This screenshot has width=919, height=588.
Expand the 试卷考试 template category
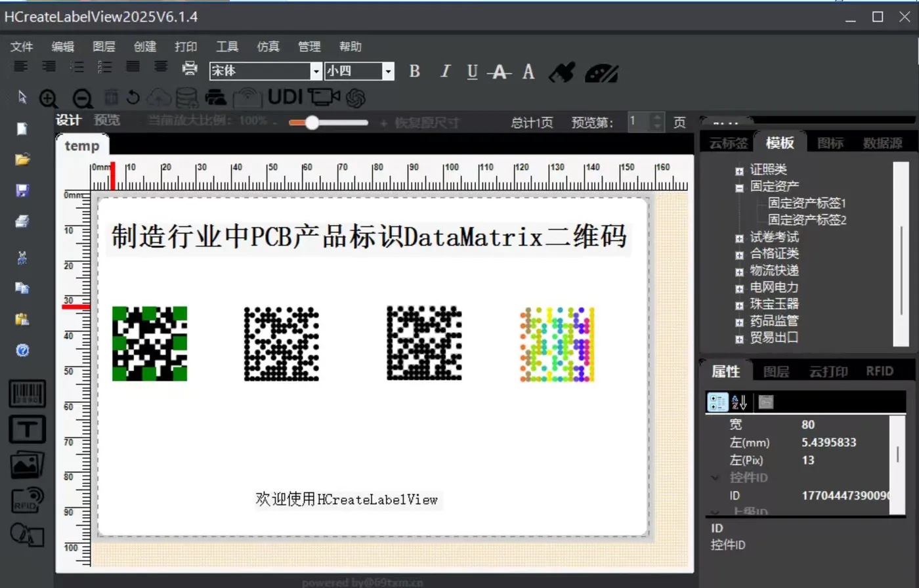(740, 238)
